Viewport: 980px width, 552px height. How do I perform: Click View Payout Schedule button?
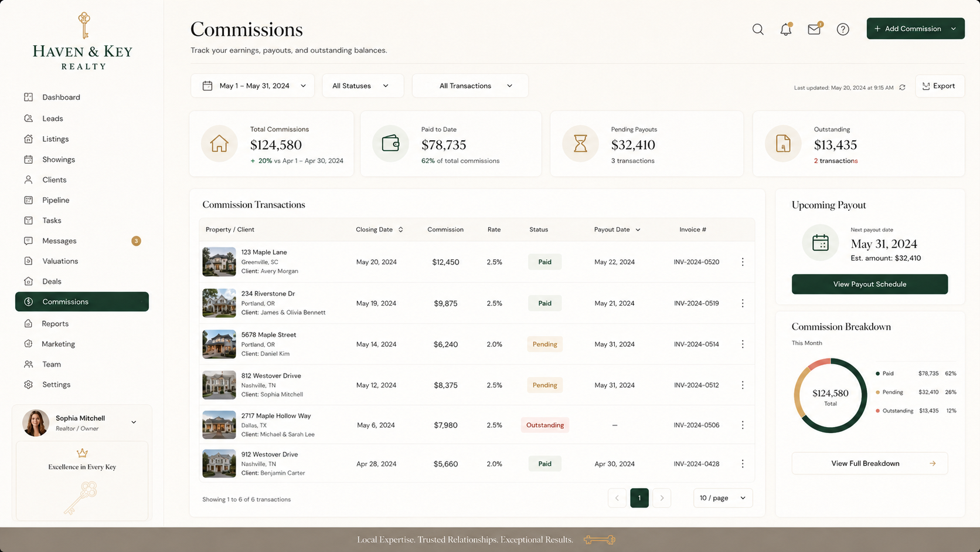(x=870, y=285)
